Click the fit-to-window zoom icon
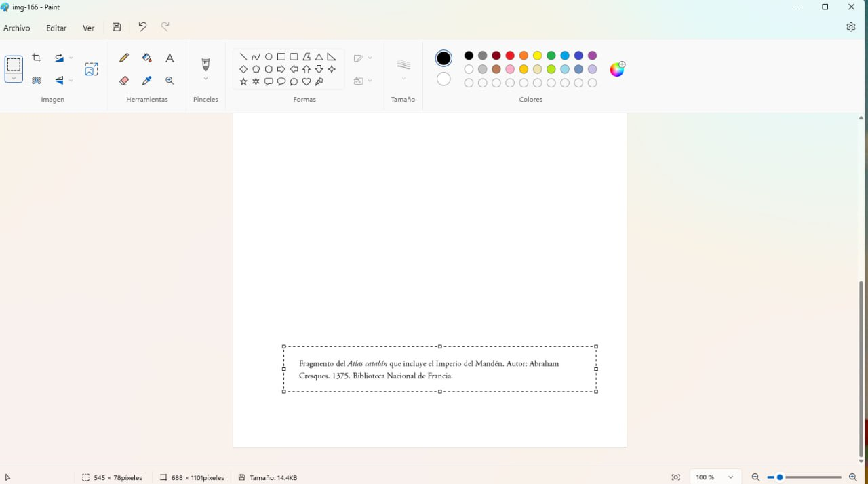 (676, 477)
